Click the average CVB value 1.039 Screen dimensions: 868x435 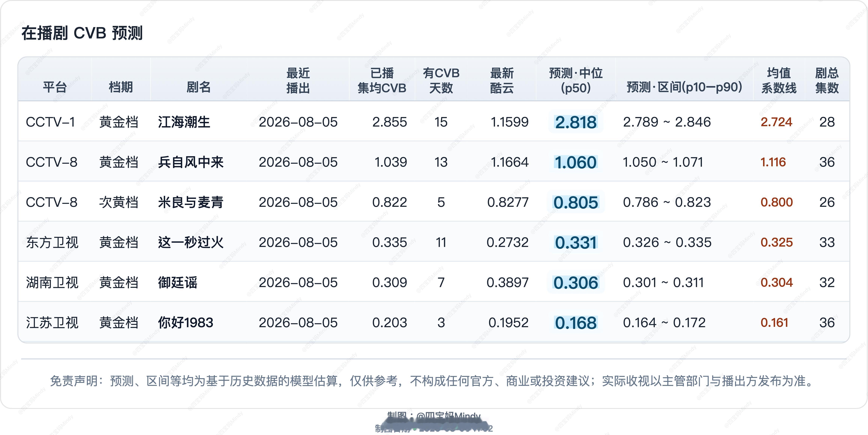click(x=391, y=162)
